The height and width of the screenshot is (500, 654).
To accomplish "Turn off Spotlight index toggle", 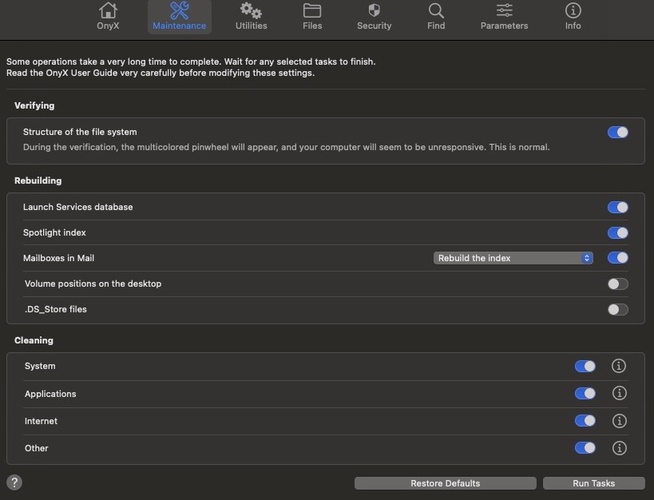I will (x=618, y=233).
